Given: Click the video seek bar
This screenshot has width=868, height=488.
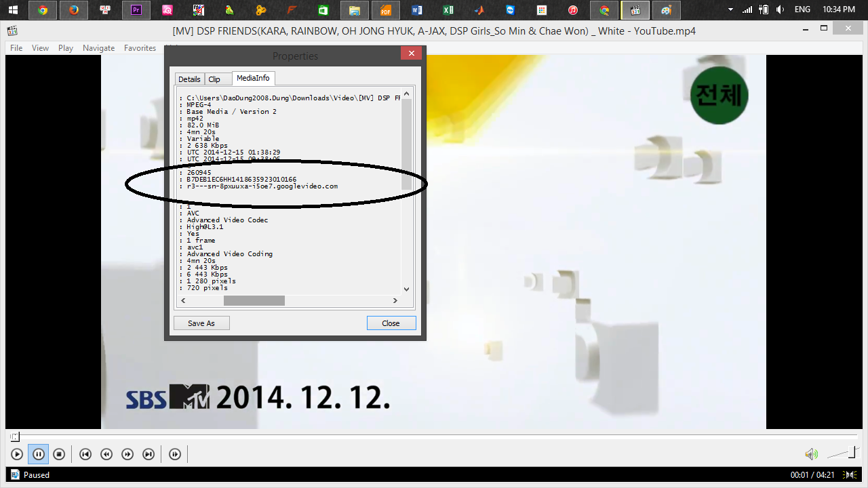Looking at the screenshot, I should click(x=434, y=436).
